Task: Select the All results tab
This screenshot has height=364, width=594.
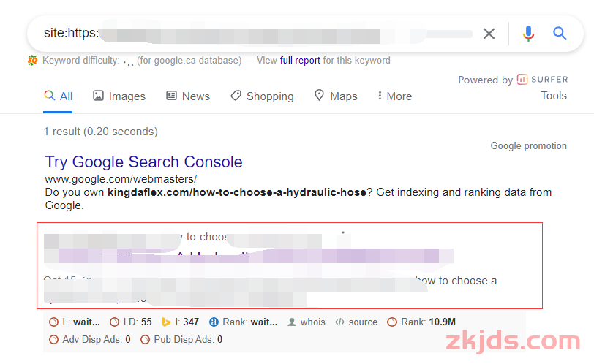Action: tap(58, 96)
